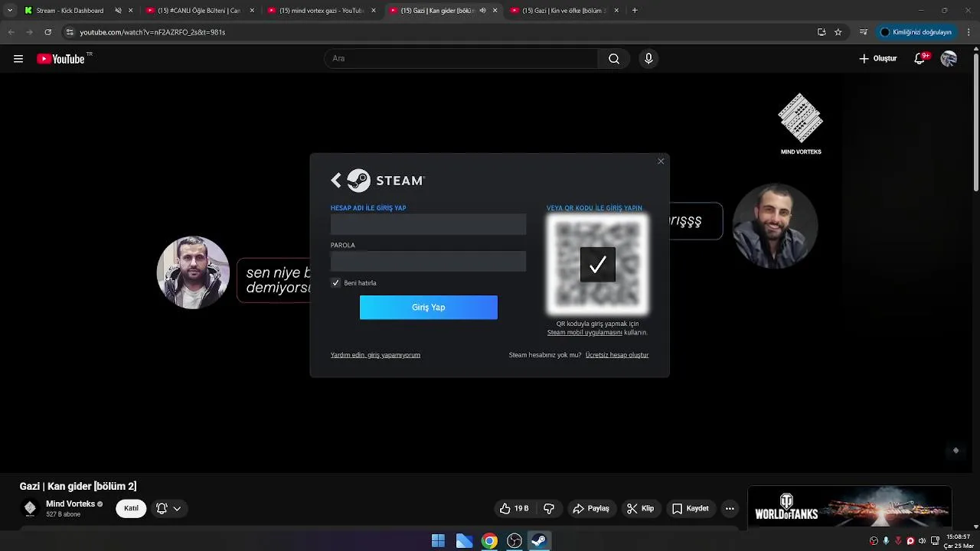Bookmark this page with star icon
This screenshot has width=980, height=551.
pyautogui.click(x=838, y=32)
